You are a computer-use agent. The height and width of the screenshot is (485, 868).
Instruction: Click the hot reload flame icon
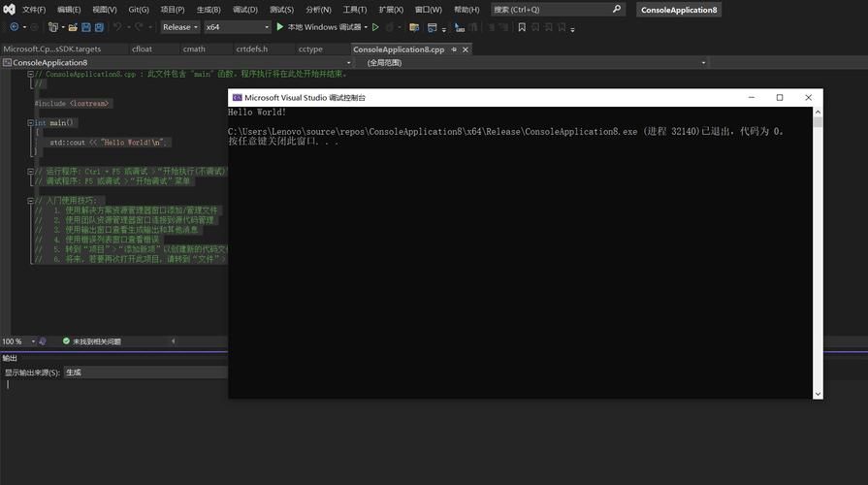pos(390,27)
